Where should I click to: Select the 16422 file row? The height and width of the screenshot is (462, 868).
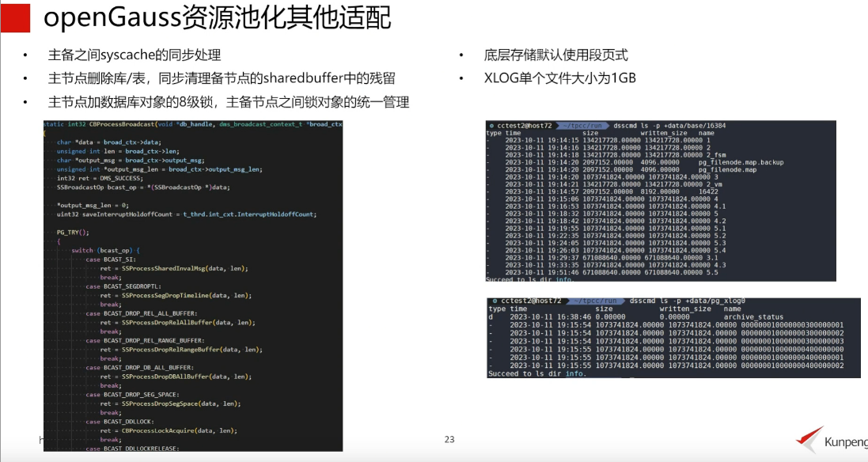pos(603,191)
